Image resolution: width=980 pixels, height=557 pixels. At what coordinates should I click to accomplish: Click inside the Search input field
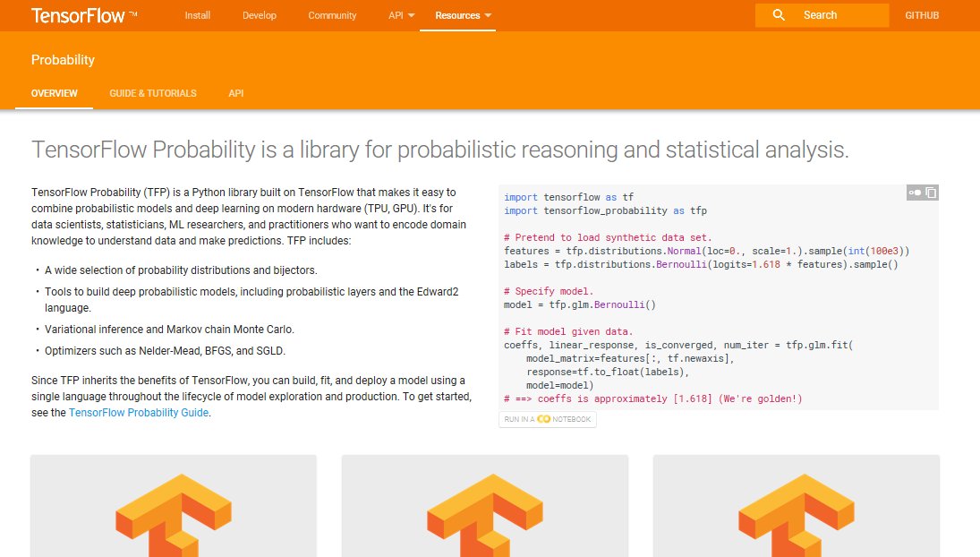point(832,14)
